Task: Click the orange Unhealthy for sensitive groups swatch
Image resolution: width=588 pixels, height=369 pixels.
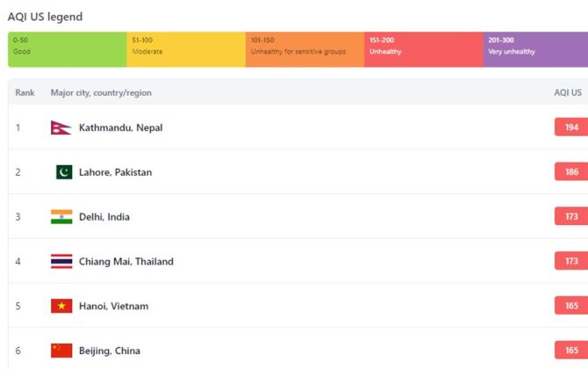Action: click(x=305, y=50)
